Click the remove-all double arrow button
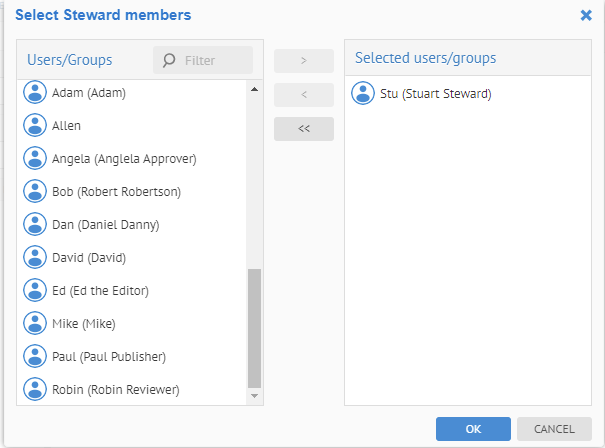This screenshot has width=605, height=448. [x=304, y=129]
